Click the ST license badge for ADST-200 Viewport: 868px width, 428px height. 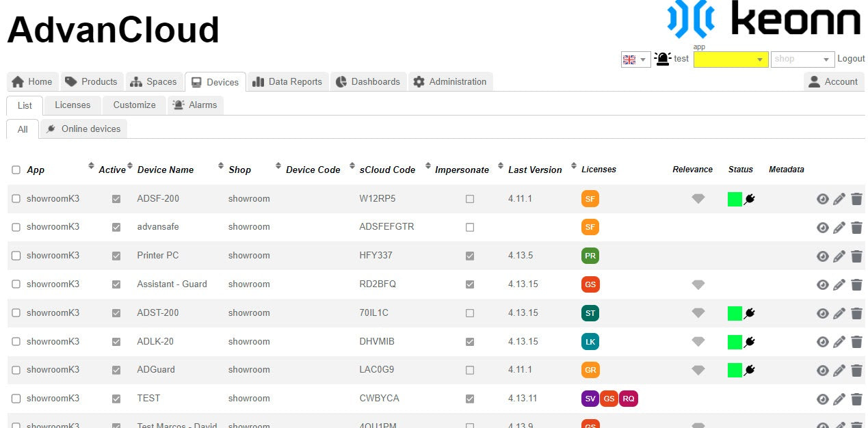590,313
